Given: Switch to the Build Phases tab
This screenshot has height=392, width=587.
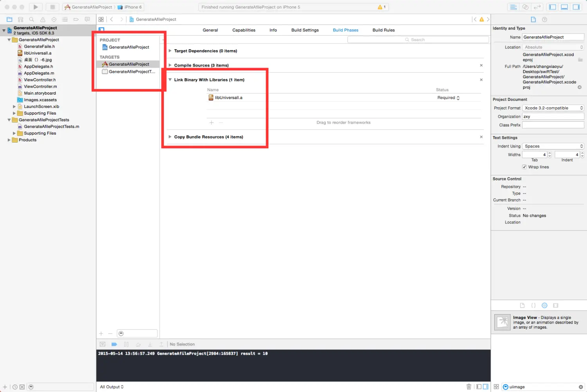Looking at the screenshot, I should 346,30.
